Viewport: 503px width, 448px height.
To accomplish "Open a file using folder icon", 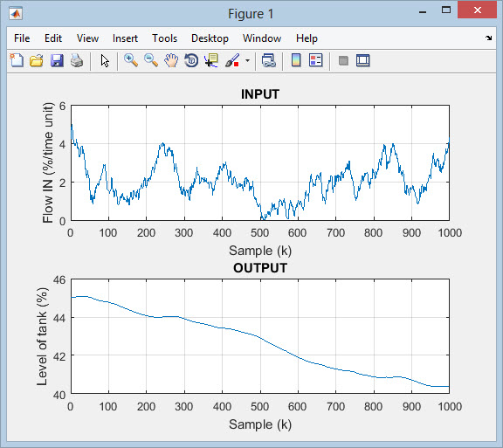I will pyautogui.click(x=37, y=60).
